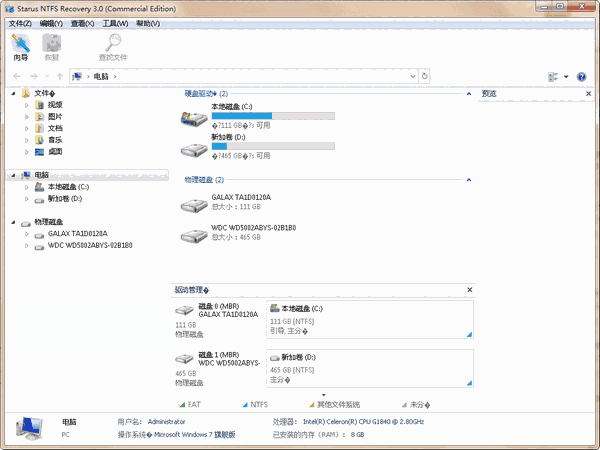Click the computer icon in address bar
The height and width of the screenshot is (450, 600).
77,77
